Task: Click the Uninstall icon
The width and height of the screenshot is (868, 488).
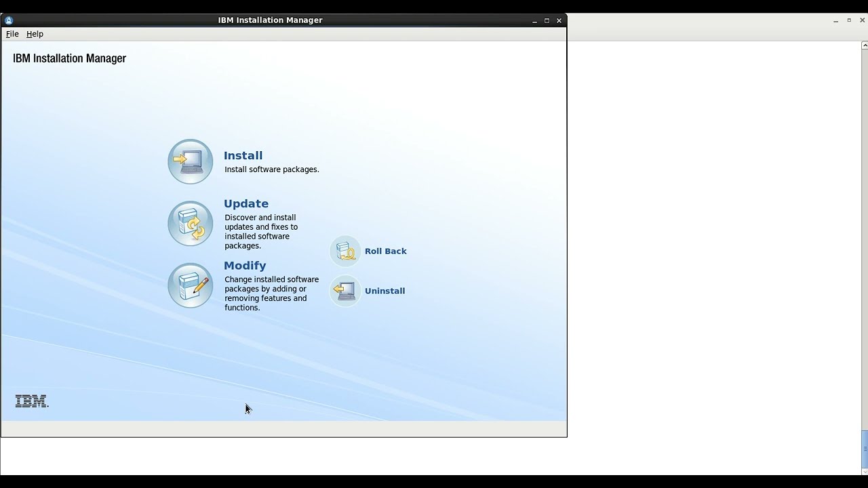Action: (345, 291)
